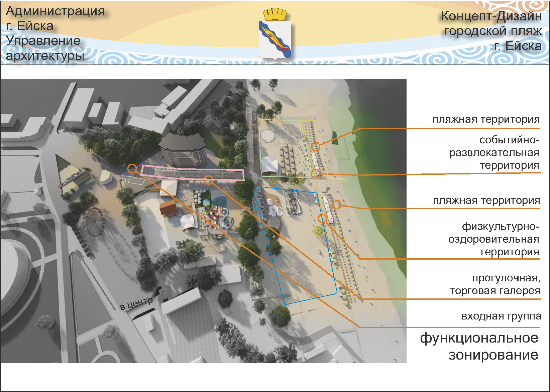Click the Yeysk coat of arms emblem
This screenshot has height=392, width=550.
click(275, 34)
